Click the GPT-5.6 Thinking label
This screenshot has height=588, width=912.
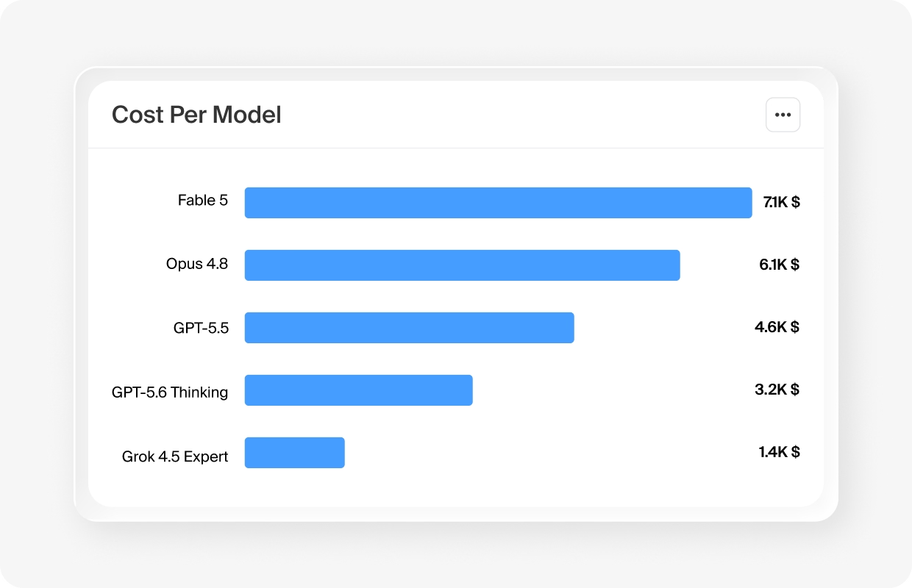pyautogui.click(x=170, y=392)
